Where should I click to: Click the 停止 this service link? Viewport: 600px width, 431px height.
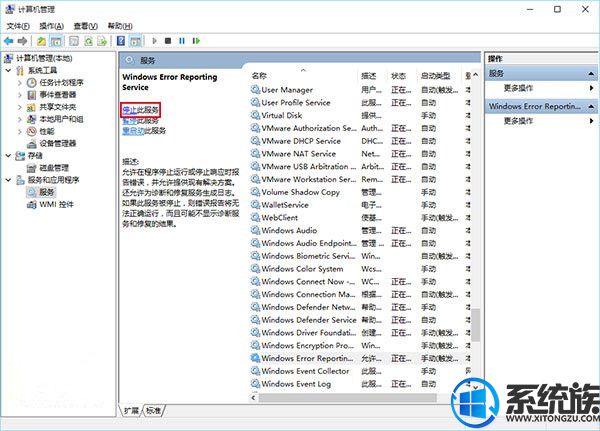click(130, 110)
